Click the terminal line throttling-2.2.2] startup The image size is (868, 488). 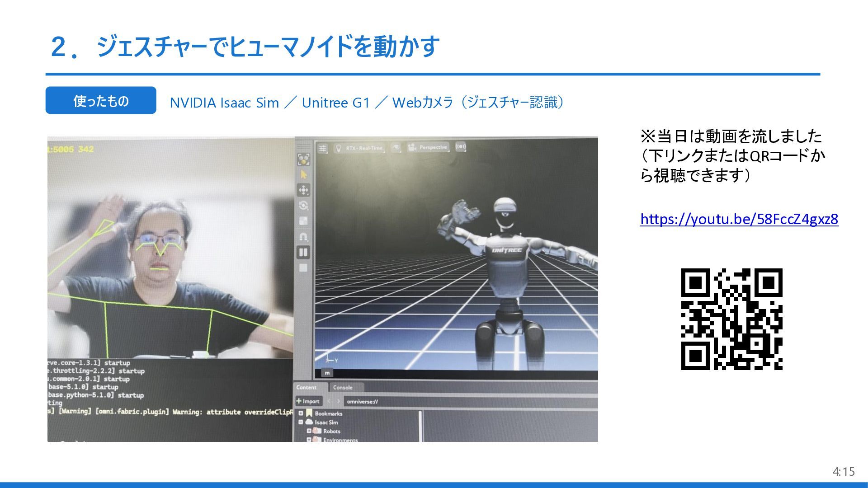(x=96, y=371)
